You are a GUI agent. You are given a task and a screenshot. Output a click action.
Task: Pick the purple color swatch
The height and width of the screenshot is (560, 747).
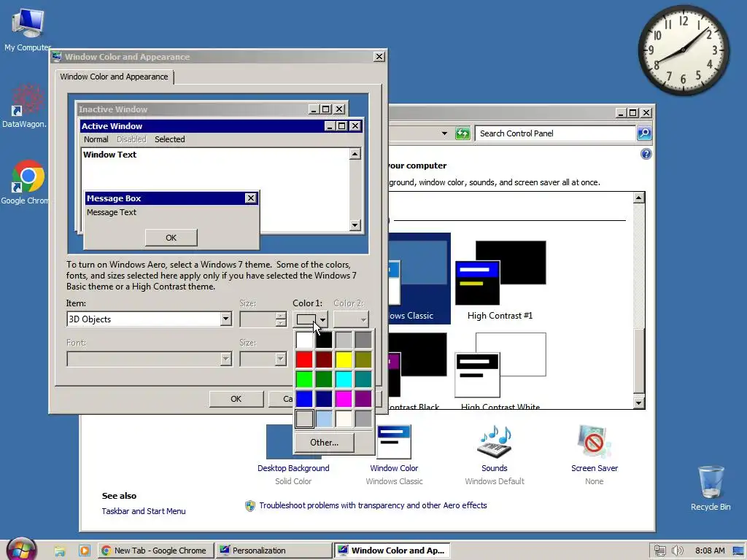click(x=363, y=399)
